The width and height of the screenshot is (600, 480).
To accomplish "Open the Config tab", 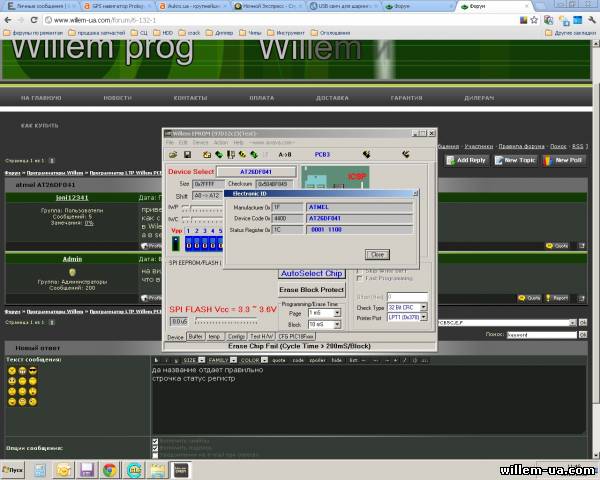I will pos(236,337).
